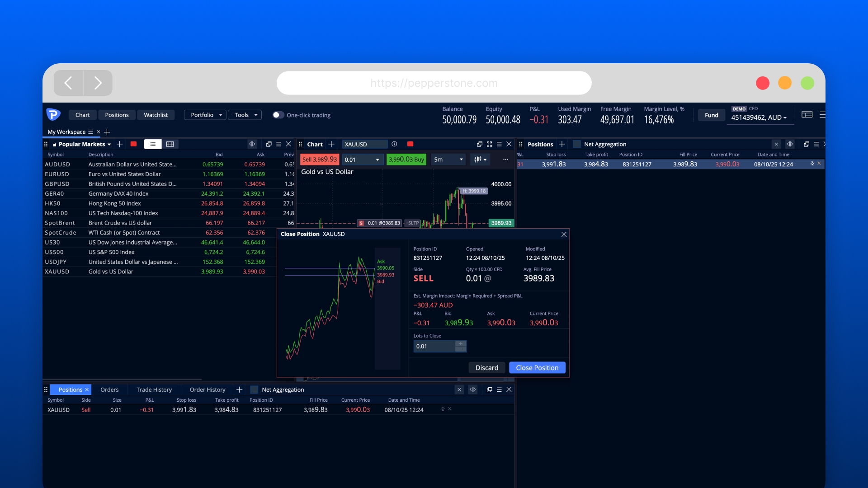
Task: Open the Portfolio dropdown
Action: [x=205, y=115]
